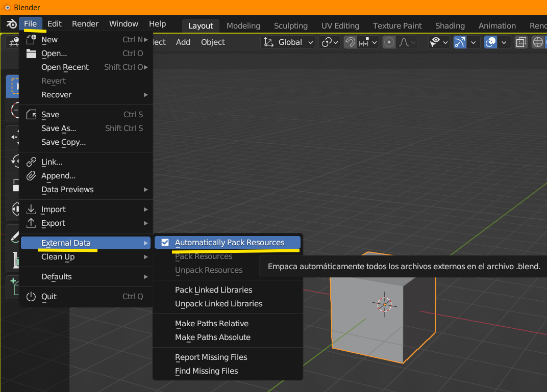Expand the Recover submenu
Screen dimensions: 547x392
tap(87, 94)
